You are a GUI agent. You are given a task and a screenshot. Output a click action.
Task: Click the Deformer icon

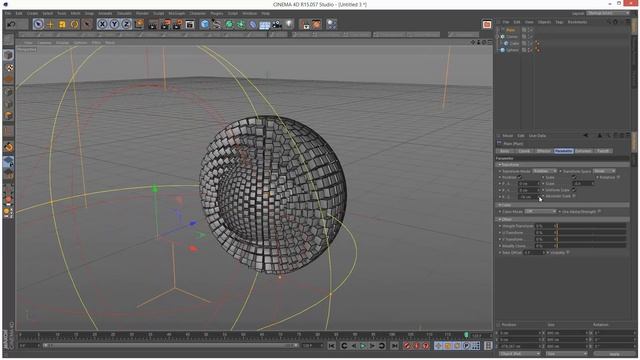(253, 24)
